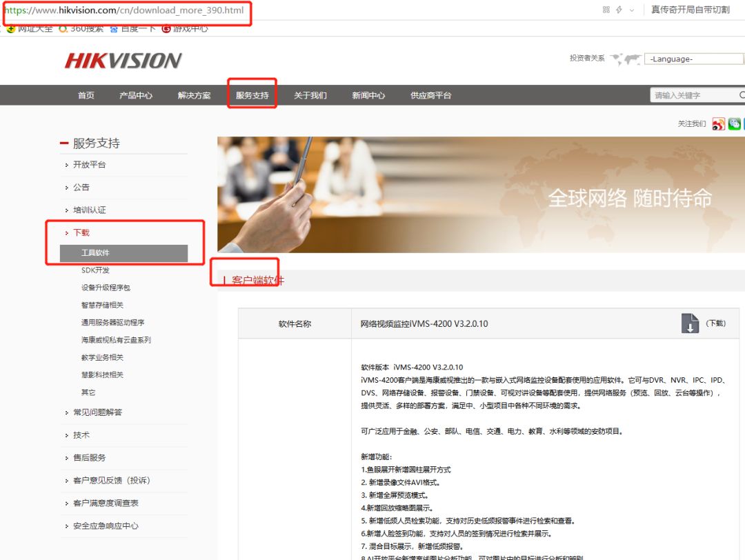745x560 pixels.
Task: Click the 3. 新增全屏预览模式 feature line
Action: click(395, 495)
